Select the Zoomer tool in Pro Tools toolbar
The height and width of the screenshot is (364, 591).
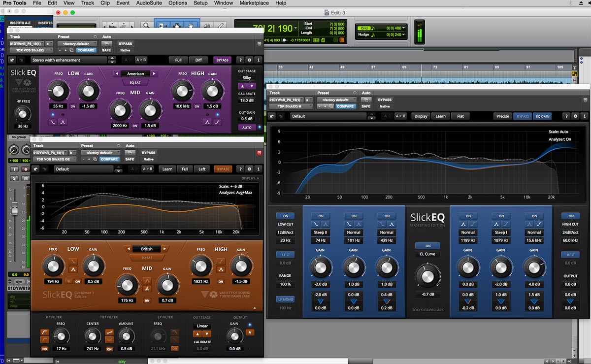[147, 26]
